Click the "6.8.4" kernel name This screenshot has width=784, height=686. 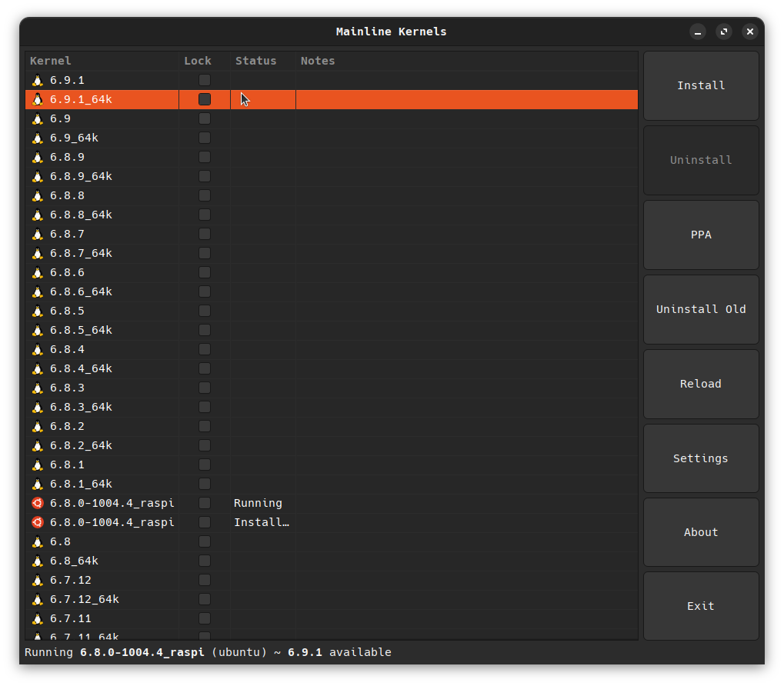pos(67,349)
